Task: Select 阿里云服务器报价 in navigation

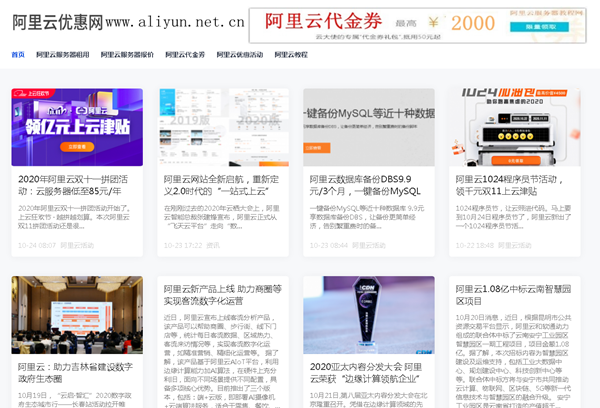Action: (x=127, y=54)
